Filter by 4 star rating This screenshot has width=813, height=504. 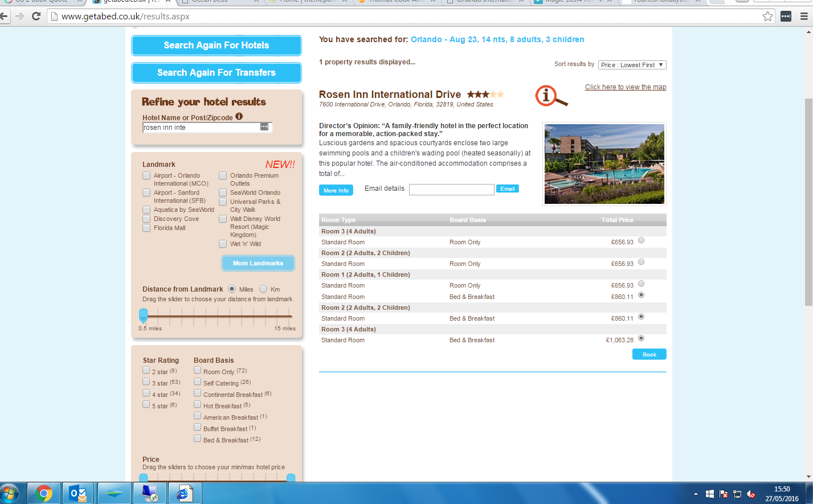146,393
